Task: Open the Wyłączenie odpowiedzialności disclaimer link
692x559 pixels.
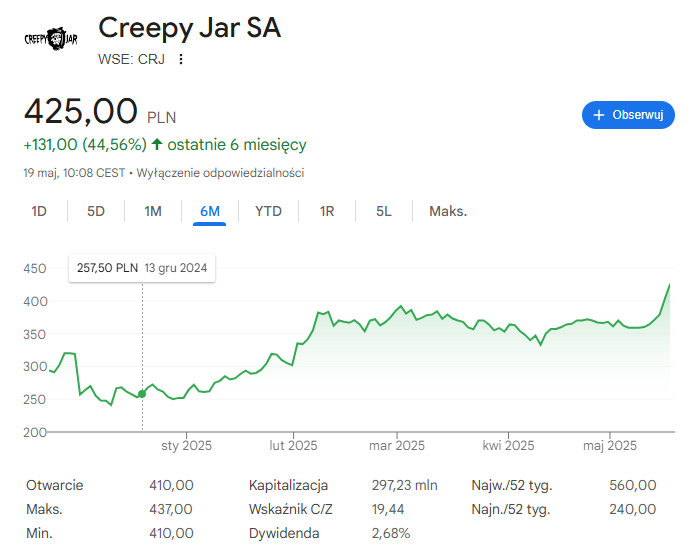Action: [220, 173]
